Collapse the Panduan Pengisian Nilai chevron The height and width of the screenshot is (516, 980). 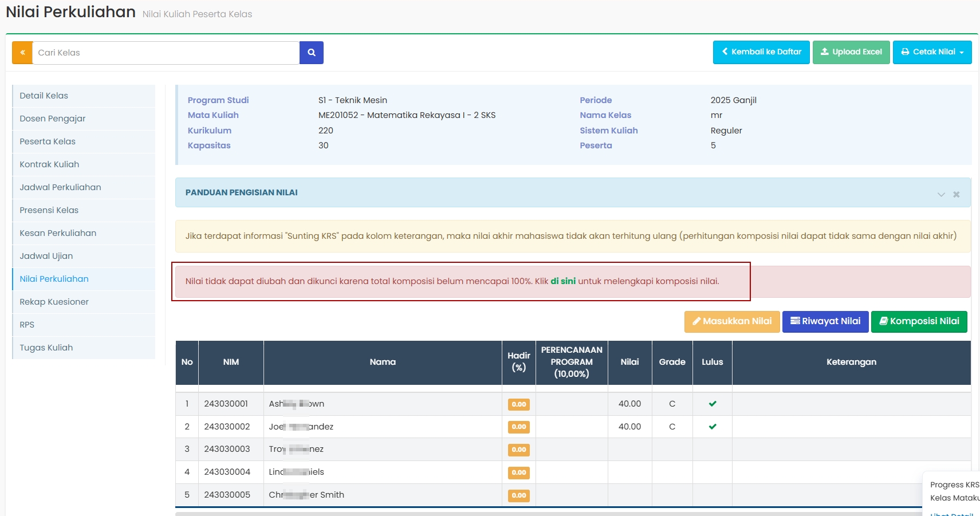940,195
